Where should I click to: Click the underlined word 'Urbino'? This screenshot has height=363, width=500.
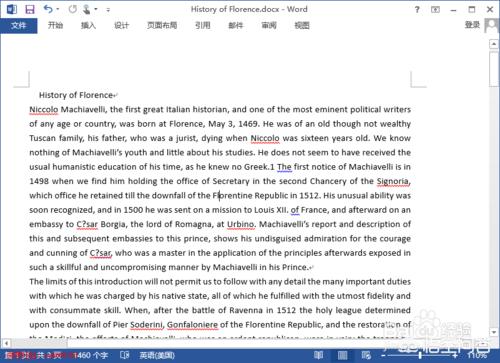(240, 224)
